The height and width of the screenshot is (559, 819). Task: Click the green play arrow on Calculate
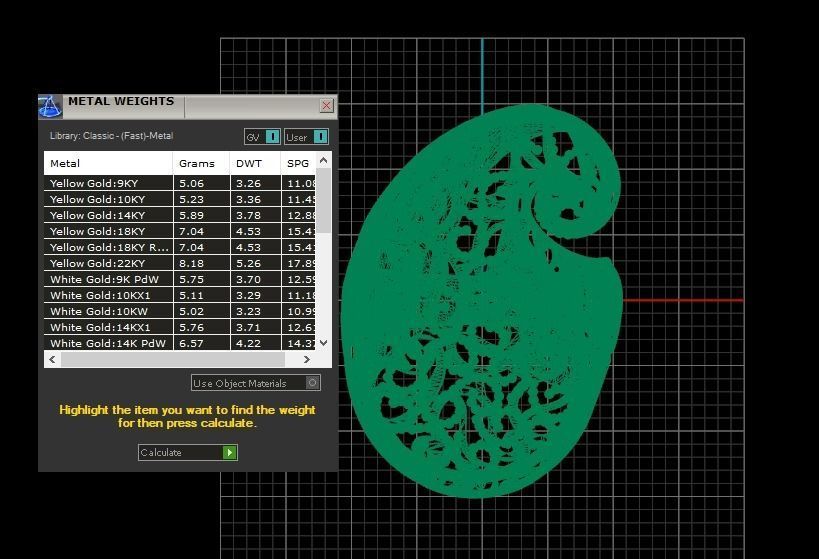coord(229,452)
